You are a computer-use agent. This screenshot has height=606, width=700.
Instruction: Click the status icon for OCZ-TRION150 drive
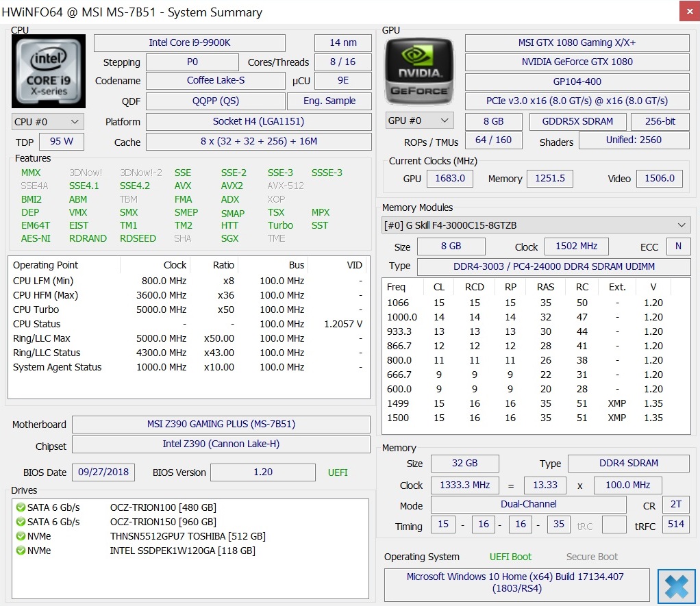point(21,522)
